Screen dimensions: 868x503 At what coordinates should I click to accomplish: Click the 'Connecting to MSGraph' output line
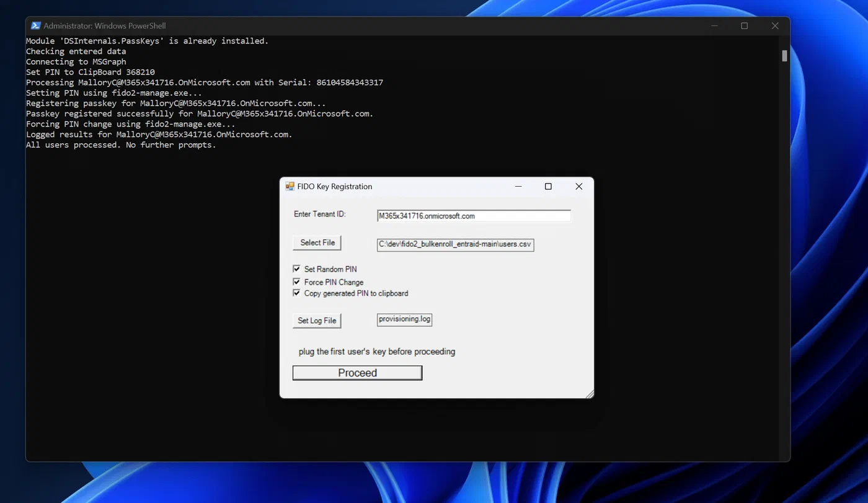click(x=76, y=61)
